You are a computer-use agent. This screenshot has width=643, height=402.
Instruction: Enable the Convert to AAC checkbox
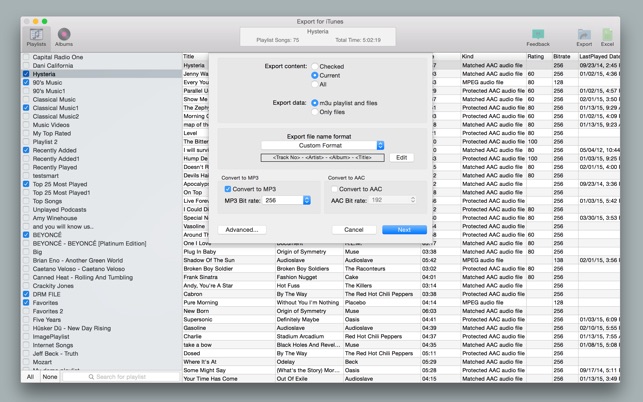point(335,189)
